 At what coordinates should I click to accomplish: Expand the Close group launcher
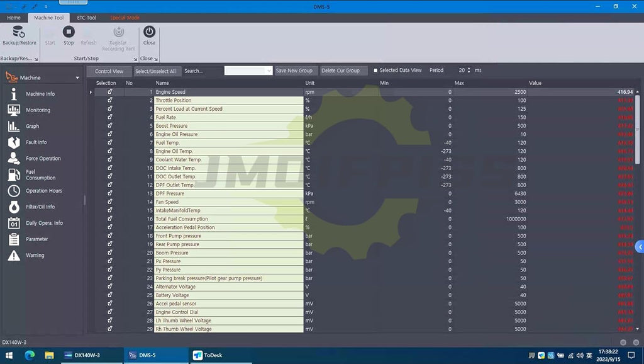tap(156, 59)
